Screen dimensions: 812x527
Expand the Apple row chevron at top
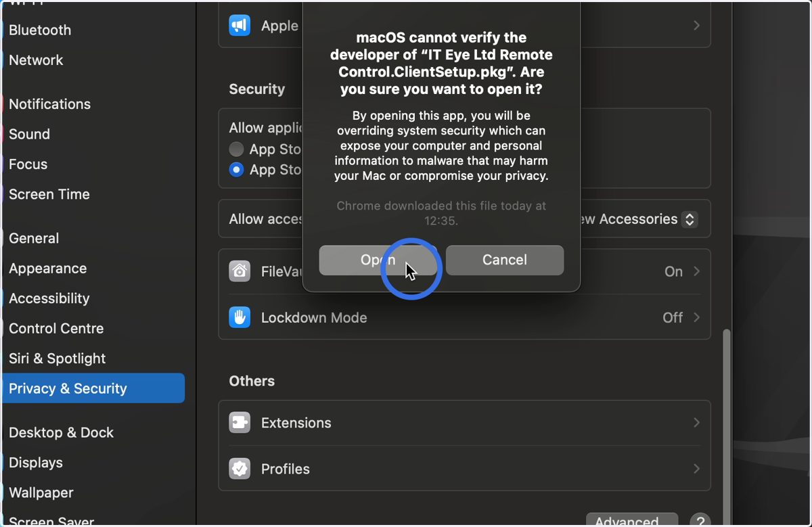pos(696,26)
